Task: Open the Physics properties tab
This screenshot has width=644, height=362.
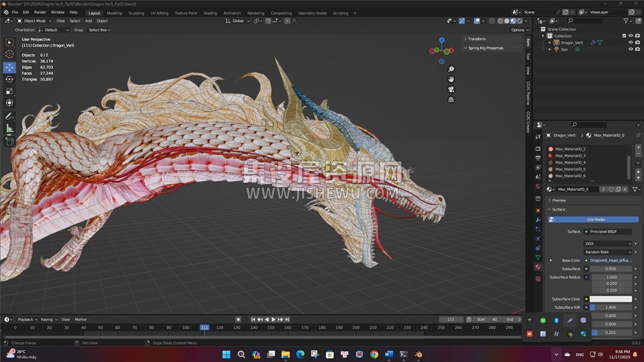Action: point(538,238)
